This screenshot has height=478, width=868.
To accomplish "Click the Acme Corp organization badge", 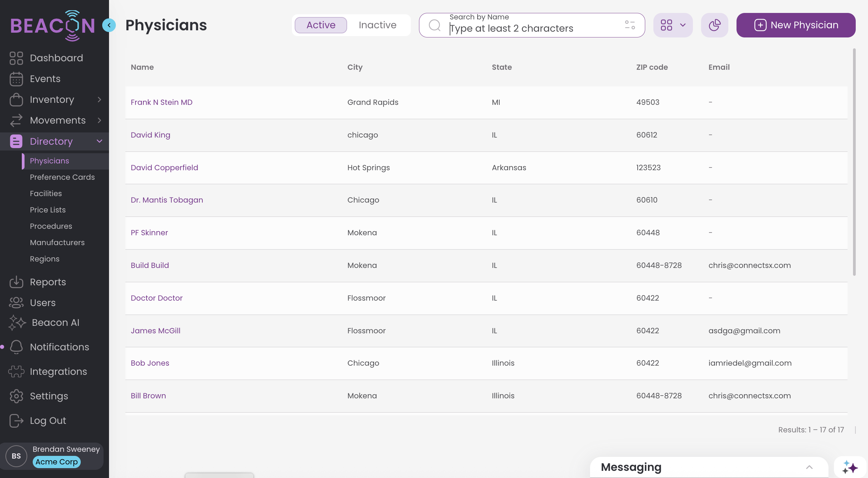I will 57,462.
